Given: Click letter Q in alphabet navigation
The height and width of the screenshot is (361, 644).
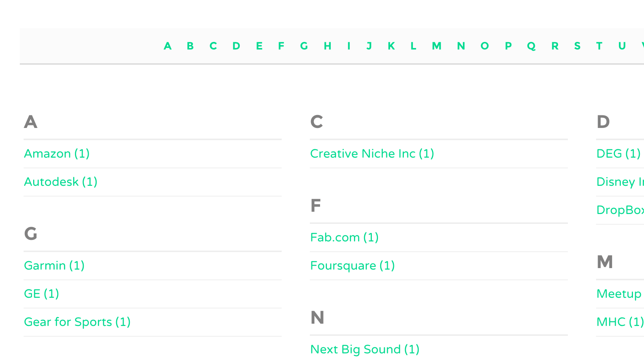Looking at the screenshot, I should 531,46.
